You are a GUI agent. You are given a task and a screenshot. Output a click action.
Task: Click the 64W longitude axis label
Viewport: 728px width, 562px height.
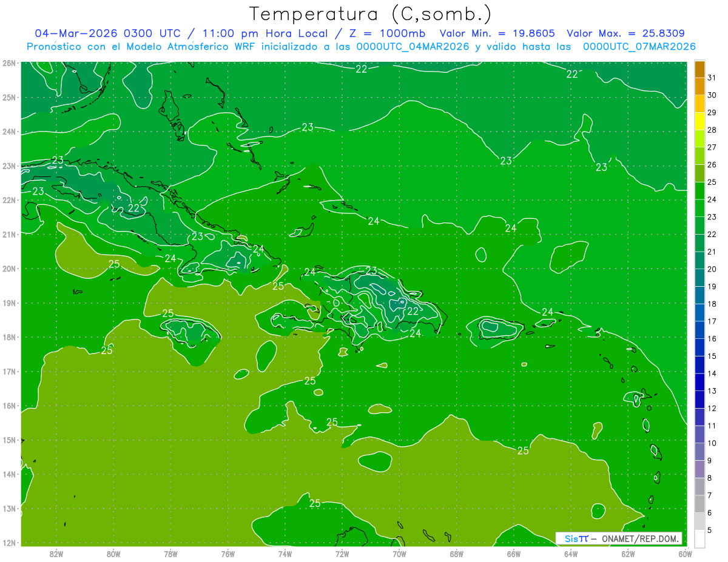571,554
